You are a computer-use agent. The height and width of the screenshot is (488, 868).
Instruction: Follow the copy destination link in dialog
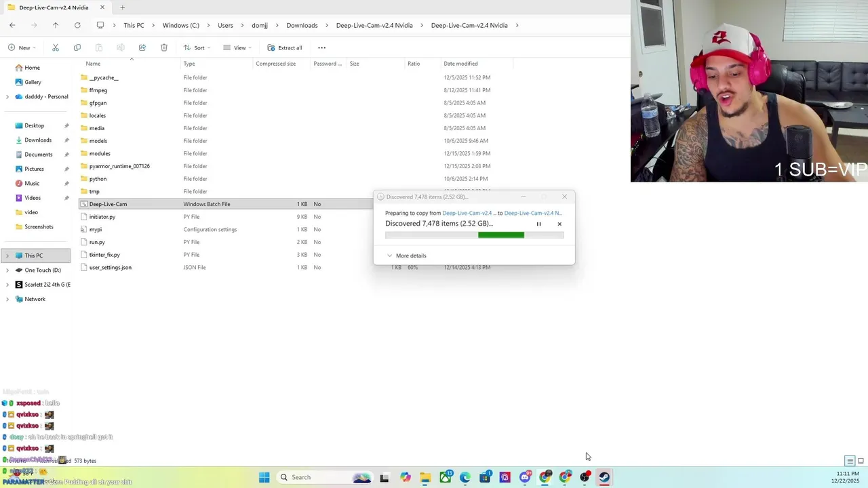tap(533, 213)
